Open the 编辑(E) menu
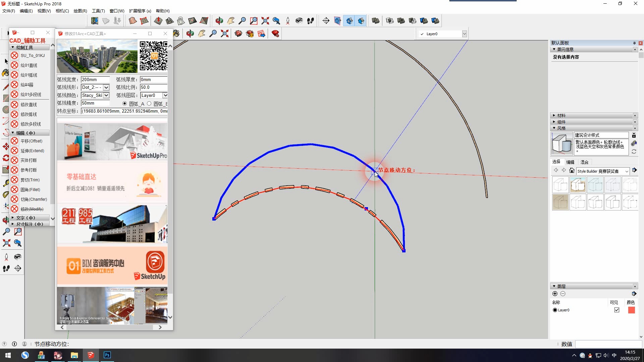The height and width of the screenshot is (362, 644). (26, 11)
